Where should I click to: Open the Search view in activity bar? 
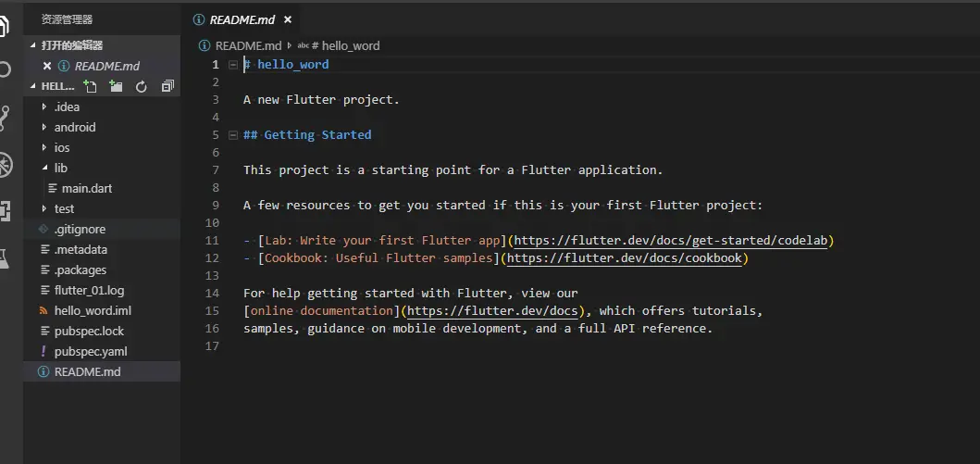(5, 69)
